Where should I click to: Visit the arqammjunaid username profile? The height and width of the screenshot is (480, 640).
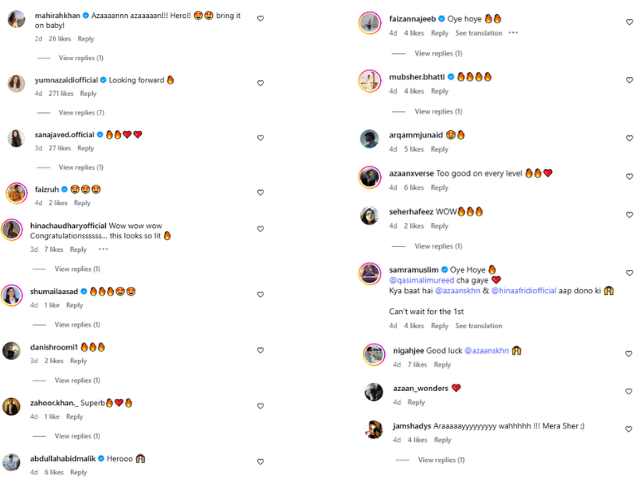pos(414,135)
